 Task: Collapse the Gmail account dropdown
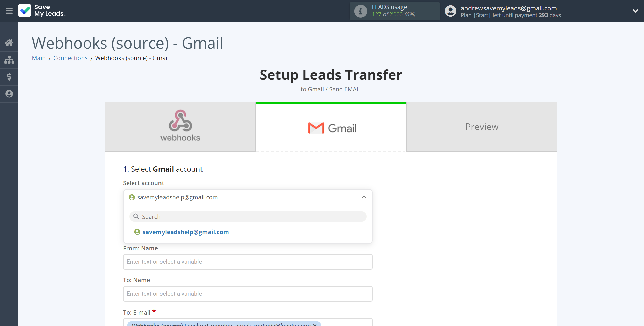(x=364, y=197)
